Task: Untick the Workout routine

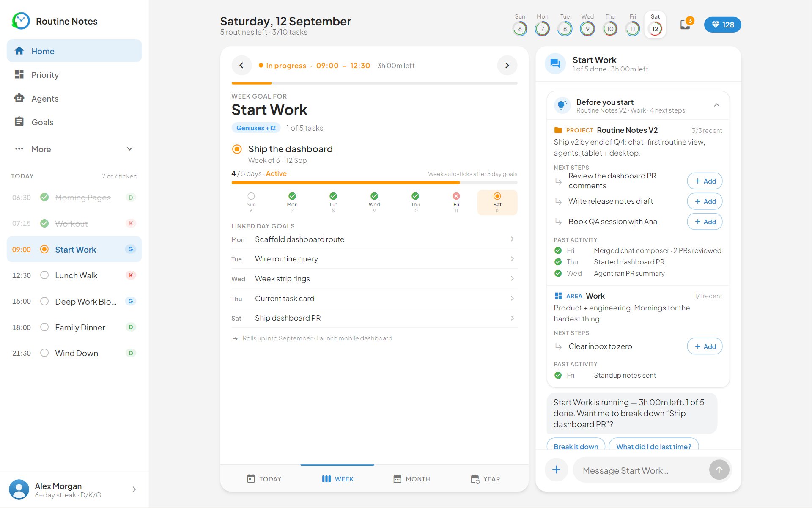Action: pyautogui.click(x=44, y=223)
